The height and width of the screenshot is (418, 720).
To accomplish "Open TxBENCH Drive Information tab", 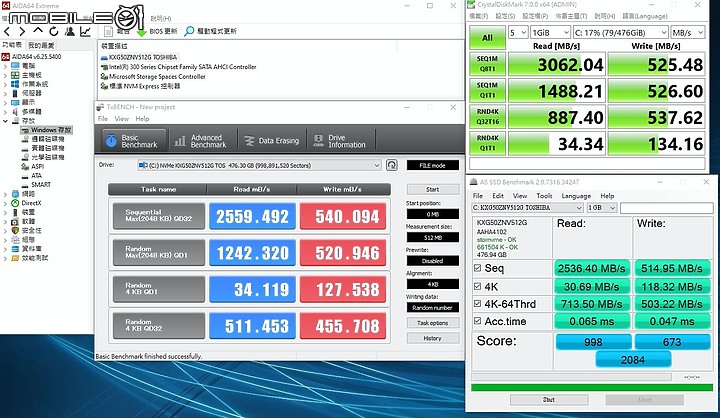I will point(340,141).
